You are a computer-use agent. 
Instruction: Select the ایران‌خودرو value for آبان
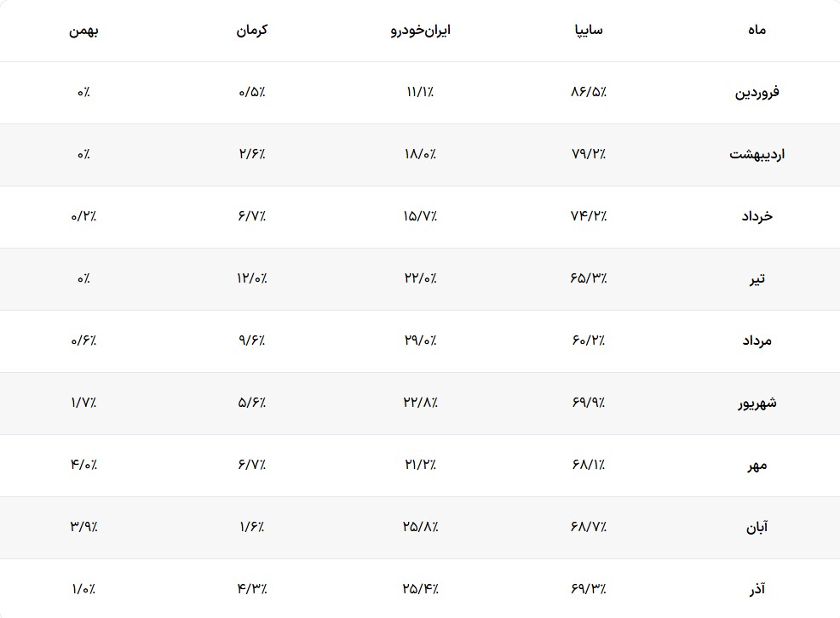coord(420,528)
